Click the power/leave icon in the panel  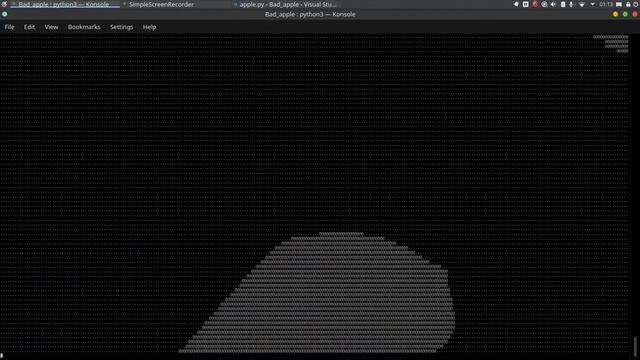click(x=636, y=4)
